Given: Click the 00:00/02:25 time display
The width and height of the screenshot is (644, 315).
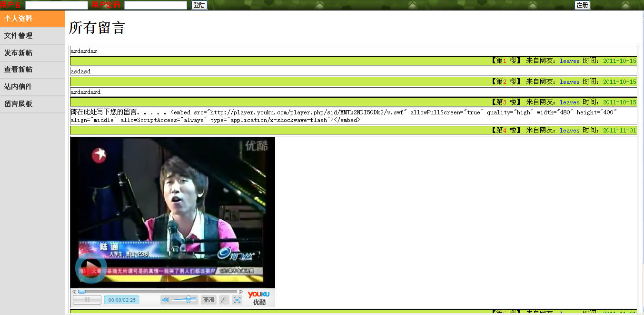Looking at the screenshot, I should [x=122, y=300].
